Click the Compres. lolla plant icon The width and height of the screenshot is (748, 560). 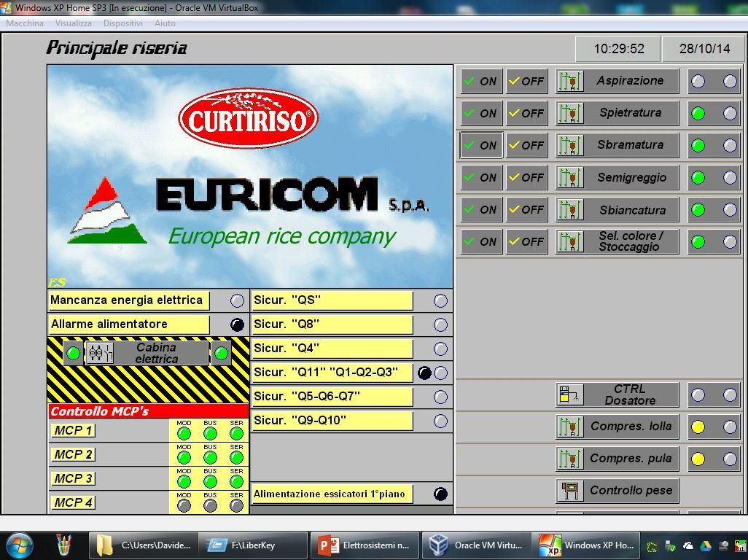[569, 427]
